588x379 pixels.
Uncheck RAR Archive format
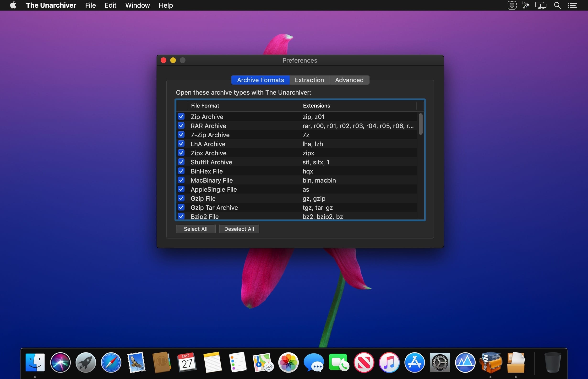coord(181,125)
